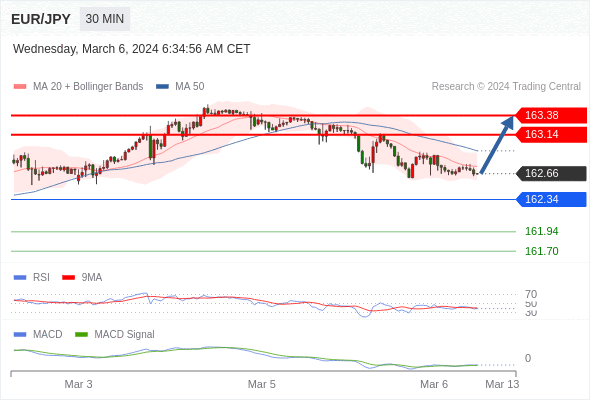Image resolution: width=590 pixels, height=400 pixels.
Task: Click the RSI 70 level label
Action: tap(531, 294)
